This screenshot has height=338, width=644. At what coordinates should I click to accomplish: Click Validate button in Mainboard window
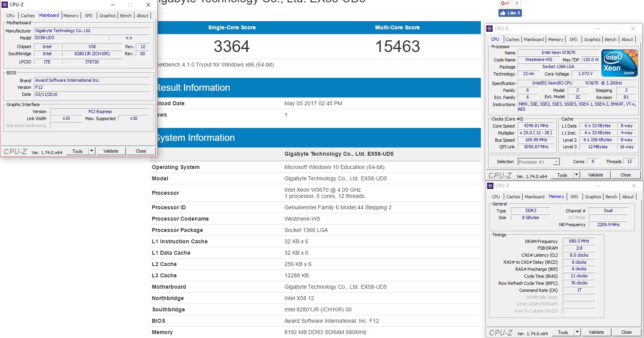tap(111, 151)
